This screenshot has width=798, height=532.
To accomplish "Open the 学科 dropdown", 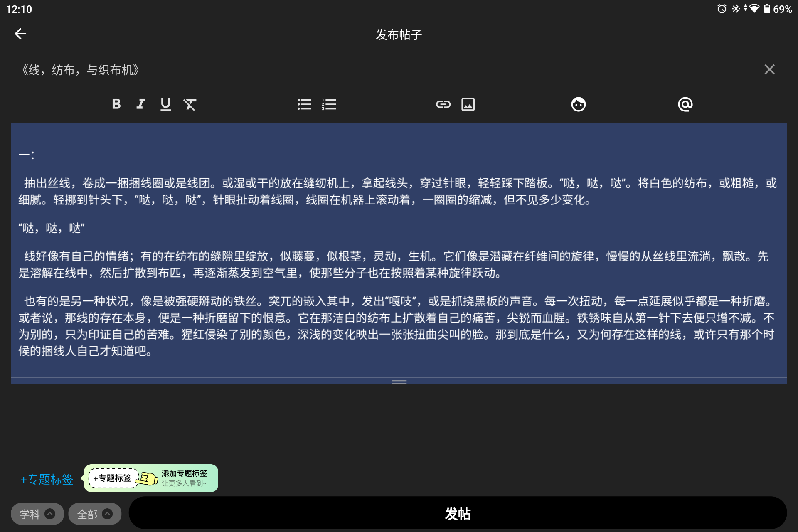I will tap(37, 514).
